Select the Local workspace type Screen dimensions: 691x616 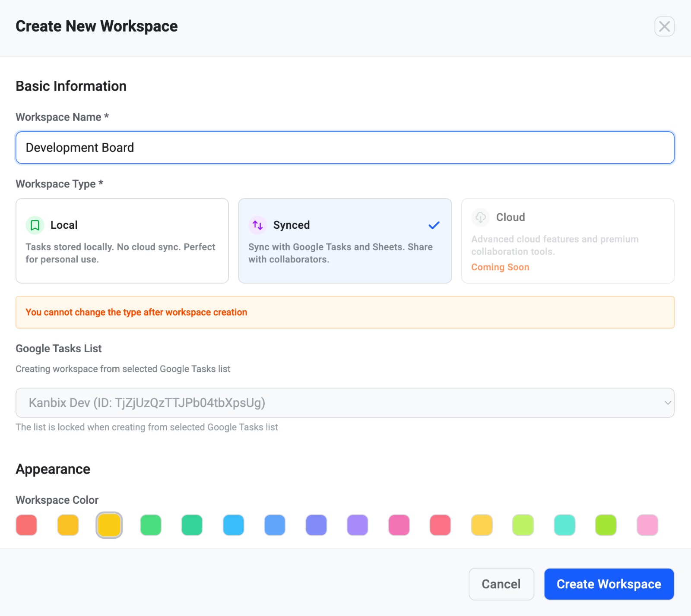(x=122, y=241)
